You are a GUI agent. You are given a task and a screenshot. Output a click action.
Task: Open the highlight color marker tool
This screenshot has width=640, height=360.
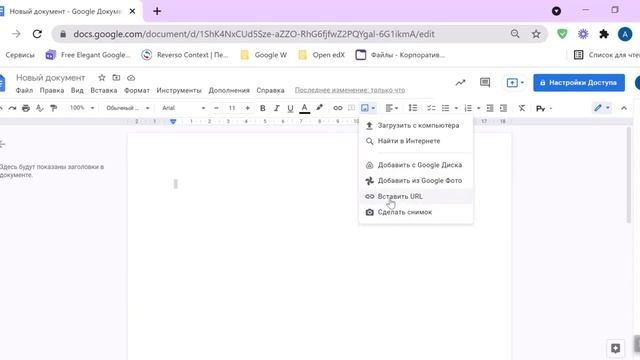[319, 108]
